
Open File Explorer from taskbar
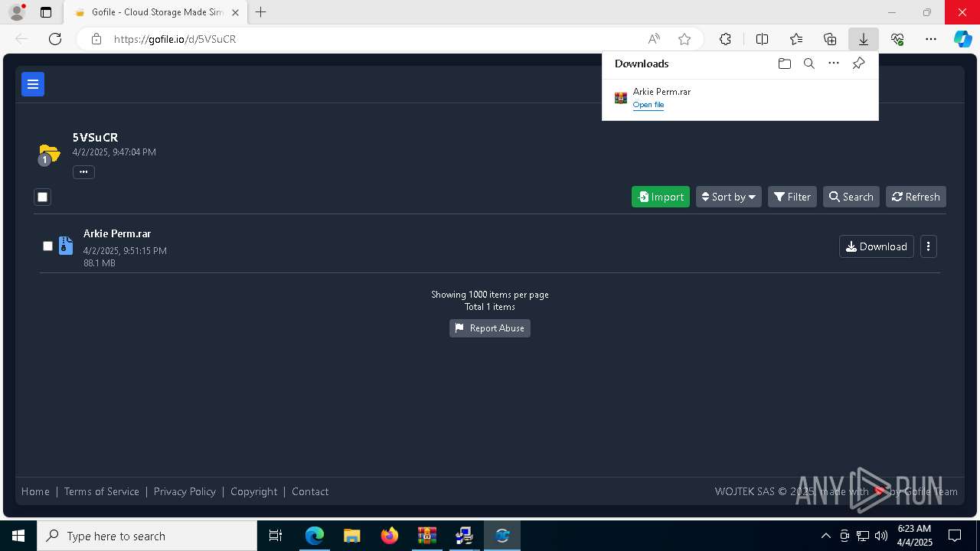351,536
